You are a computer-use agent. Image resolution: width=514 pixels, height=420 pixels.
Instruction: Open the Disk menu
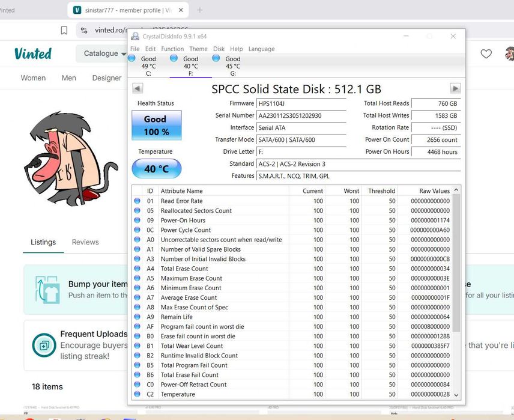pos(219,49)
